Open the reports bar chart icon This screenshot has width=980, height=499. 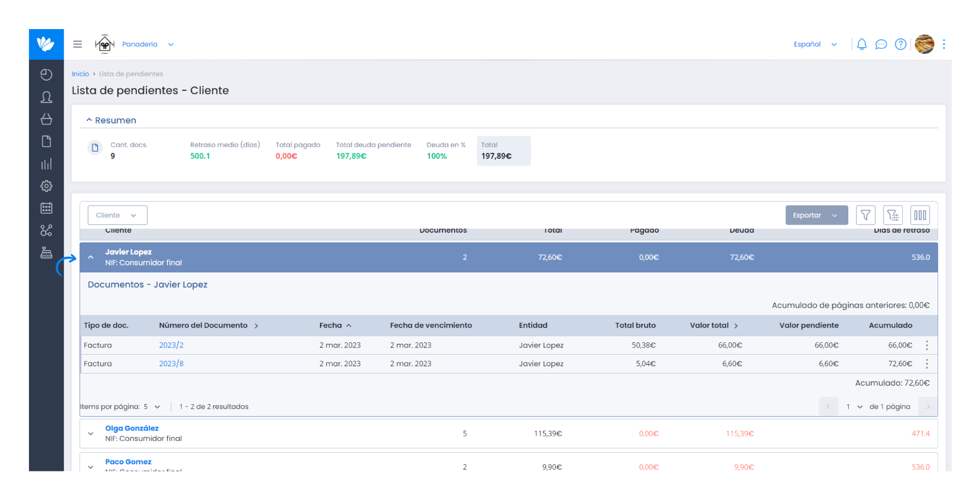click(46, 164)
